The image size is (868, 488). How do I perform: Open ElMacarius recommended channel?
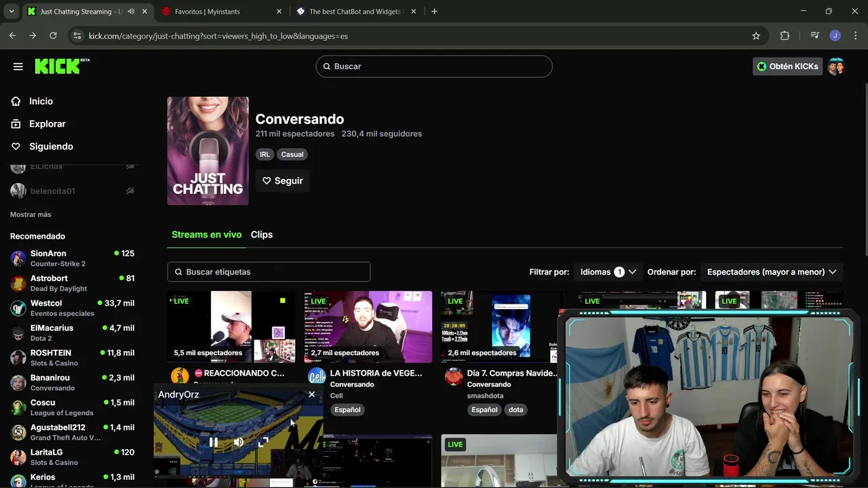tap(73, 333)
